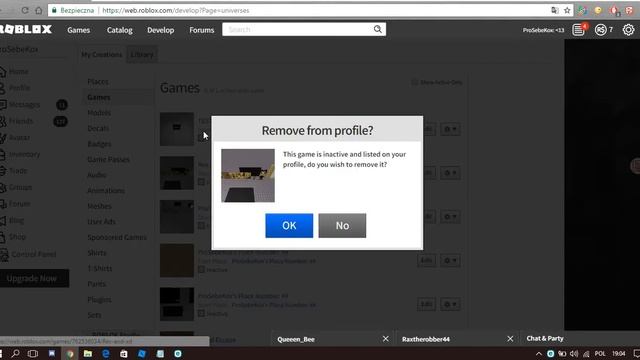This screenshot has height=360, width=640.
Task: Select Plugins in the creations list
Action: 99,299
